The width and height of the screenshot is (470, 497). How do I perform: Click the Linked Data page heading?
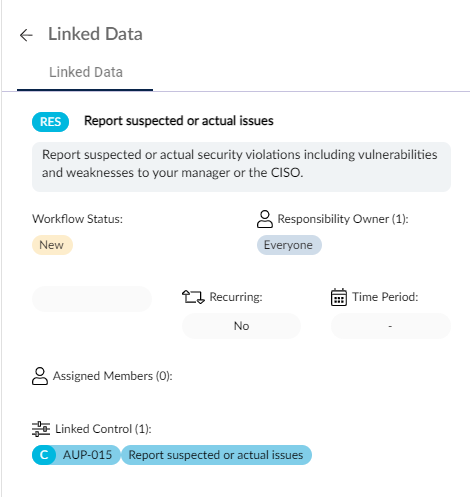pos(95,34)
